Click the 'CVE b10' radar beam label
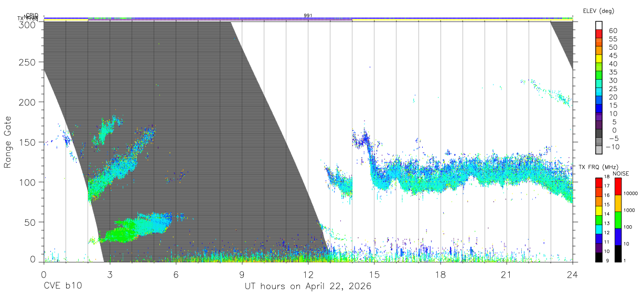644x297 pixels. click(62, 287)
